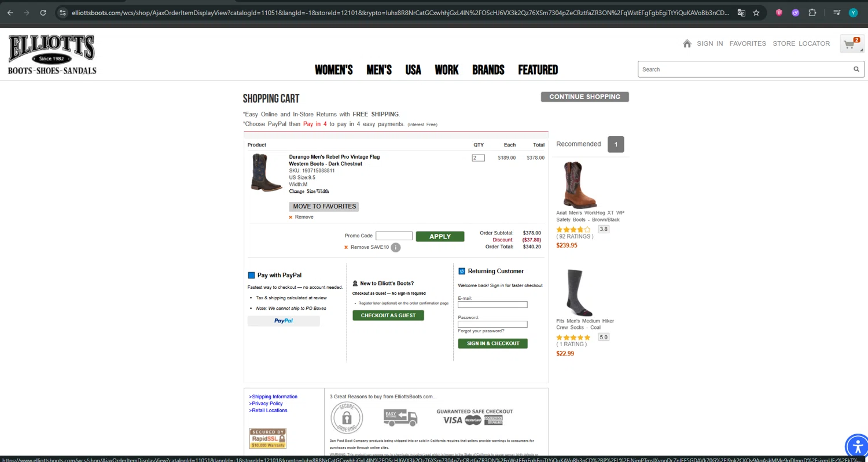Open the STORE LOCATOR link

[801, 43]
